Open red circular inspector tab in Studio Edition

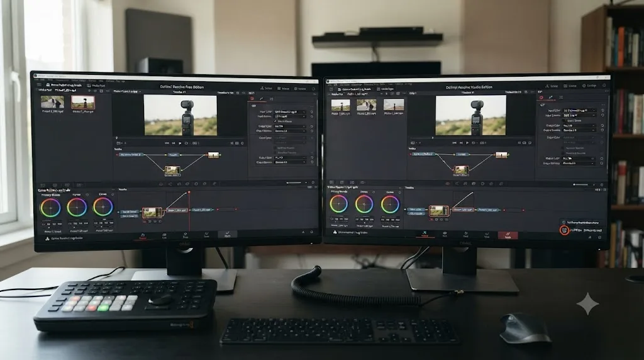click(541, 98)
